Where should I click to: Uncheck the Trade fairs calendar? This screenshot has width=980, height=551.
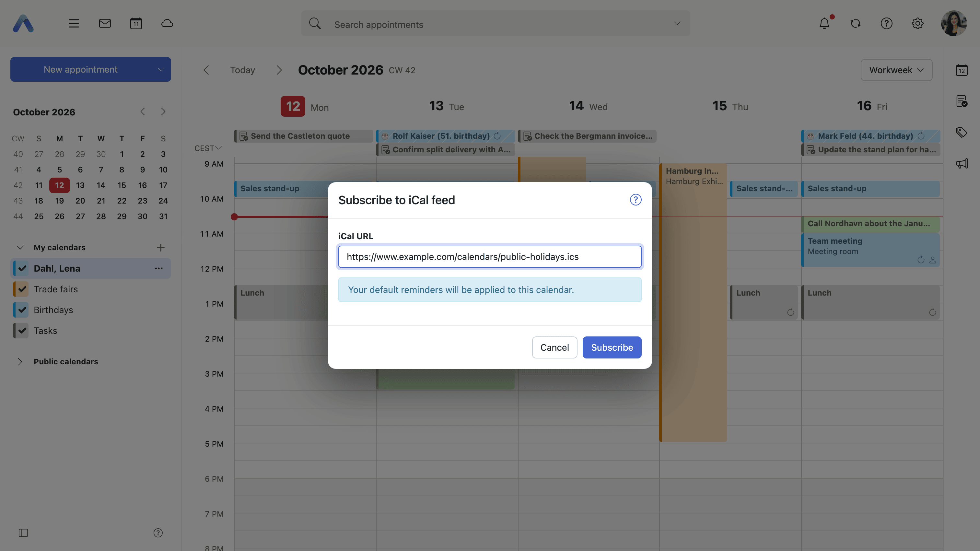22,289
